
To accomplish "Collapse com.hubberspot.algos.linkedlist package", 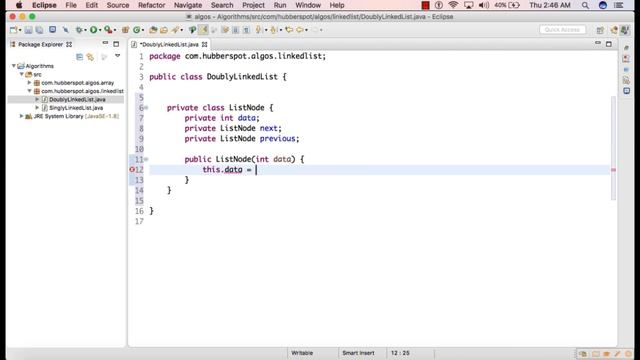I will tap(29, 91).
